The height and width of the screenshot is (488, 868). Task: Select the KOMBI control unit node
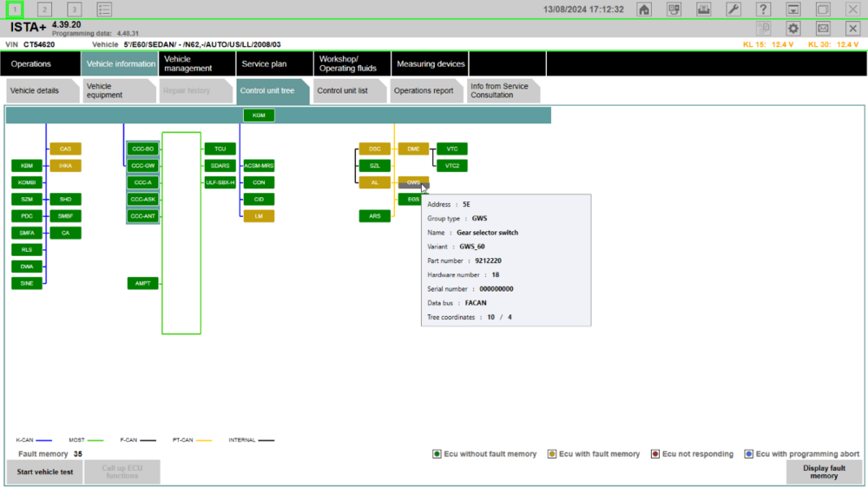(27, 182)
